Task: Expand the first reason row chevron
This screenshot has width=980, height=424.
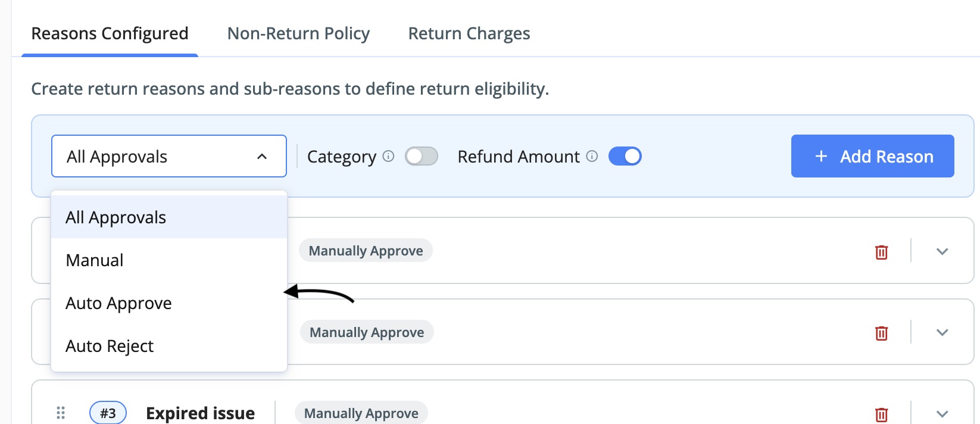Action: pos(942,251)
